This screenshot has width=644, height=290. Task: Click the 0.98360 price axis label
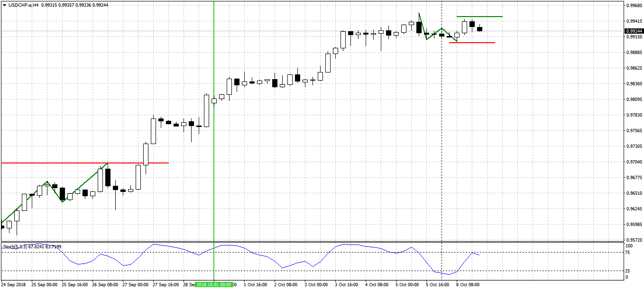coord(633,84)
